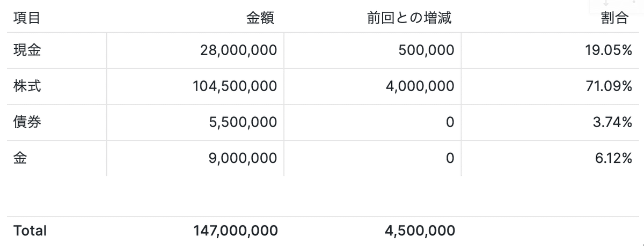Click the 金額 column header
This screenshot has width=644, height=246.
tap(260, 19)
